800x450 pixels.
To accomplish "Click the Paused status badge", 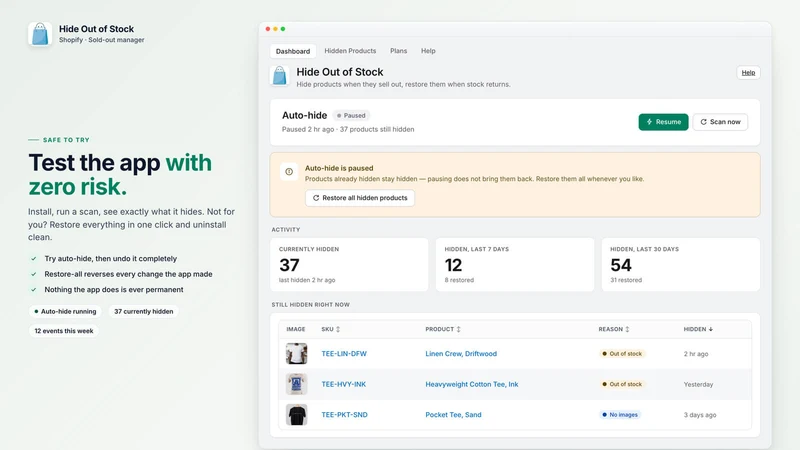I will click(351, 115).
